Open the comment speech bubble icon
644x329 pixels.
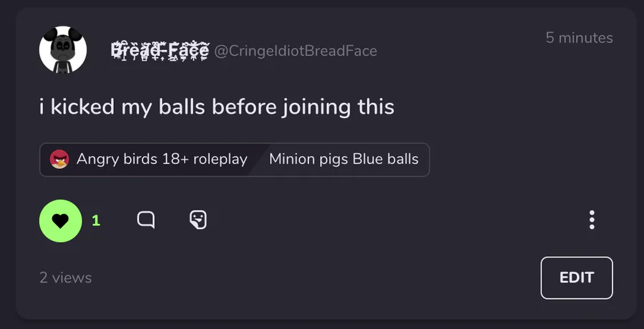tap(146, 220)
